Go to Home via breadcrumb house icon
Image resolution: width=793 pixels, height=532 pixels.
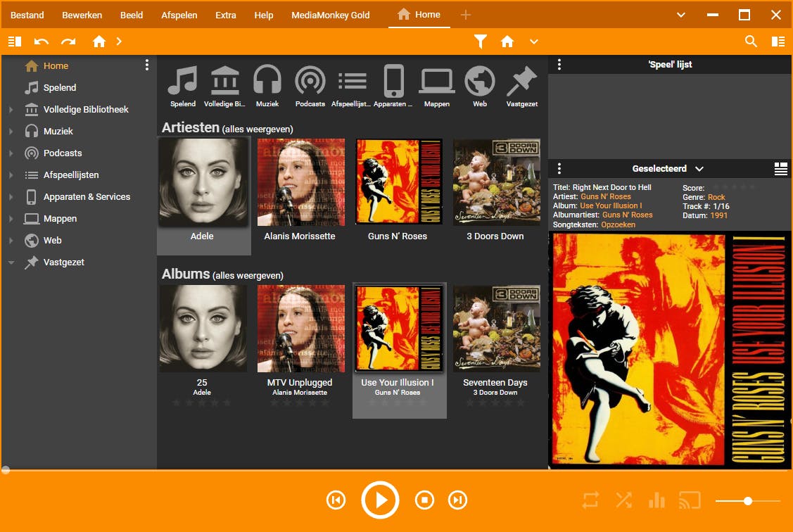click(x=99, y=42)
